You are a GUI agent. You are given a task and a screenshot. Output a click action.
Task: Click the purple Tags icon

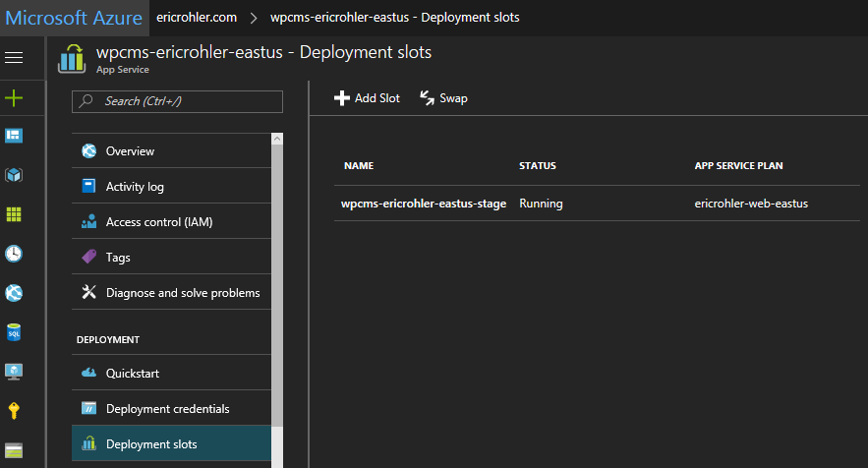89,257
